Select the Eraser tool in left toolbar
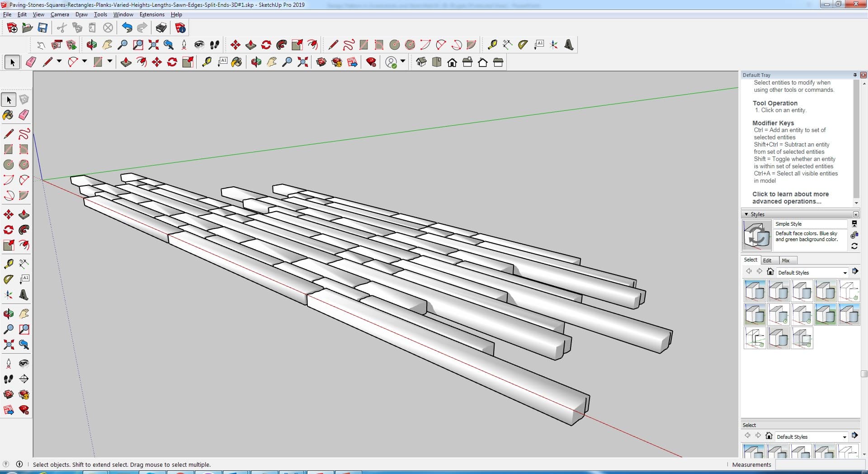 click(24, 115)
